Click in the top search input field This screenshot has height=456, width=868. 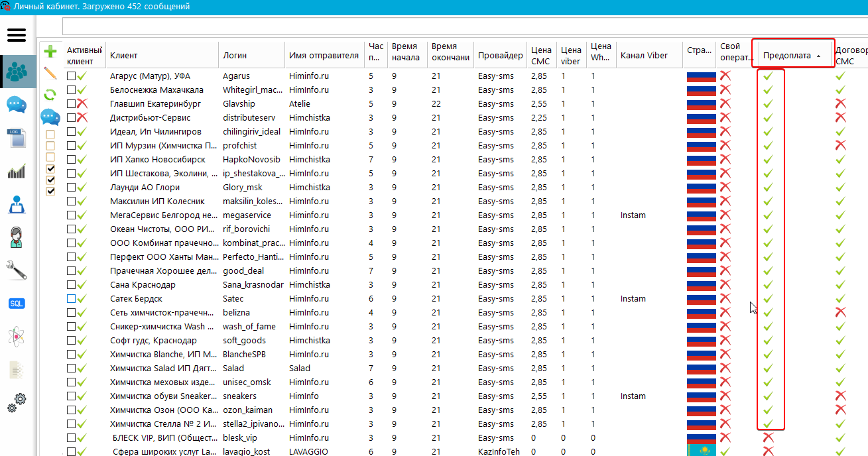pos(464,26)
